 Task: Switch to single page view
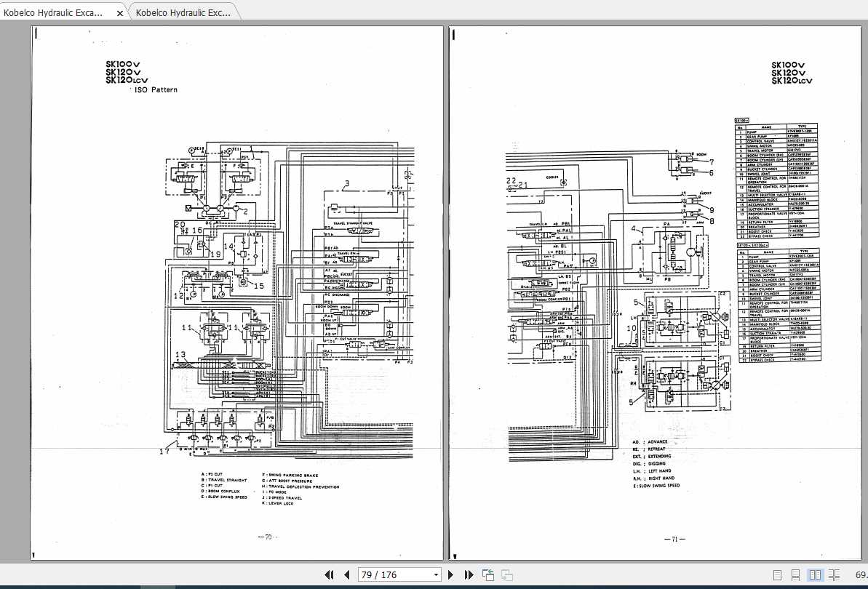pos(777,575)
